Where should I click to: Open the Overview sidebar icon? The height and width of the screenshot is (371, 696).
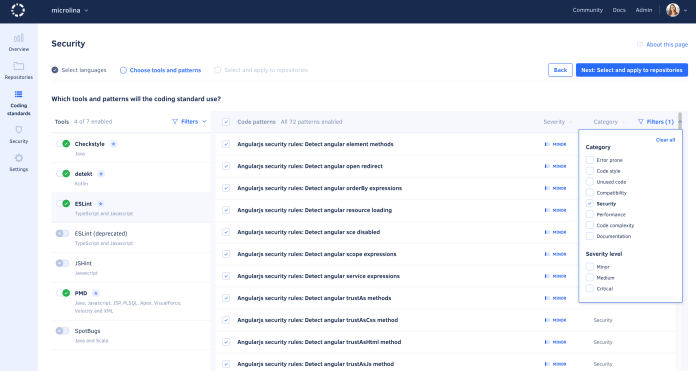point(19,38)
